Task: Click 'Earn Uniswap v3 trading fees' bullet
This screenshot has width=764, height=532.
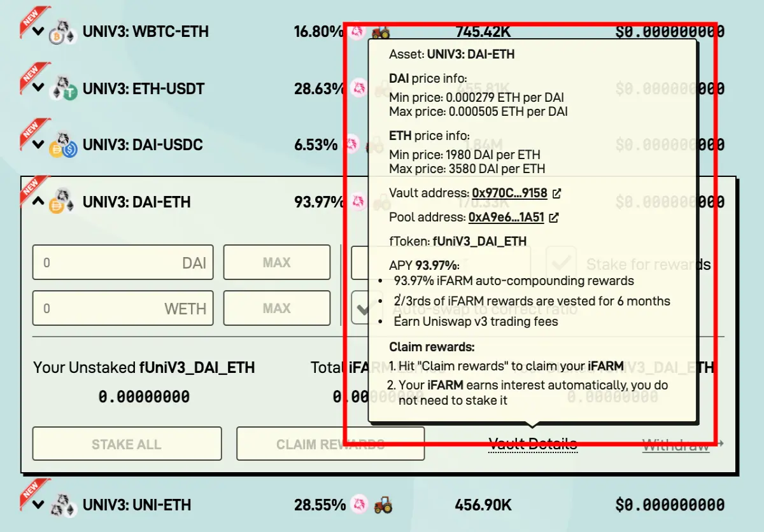Action: [x=476, y=321]
